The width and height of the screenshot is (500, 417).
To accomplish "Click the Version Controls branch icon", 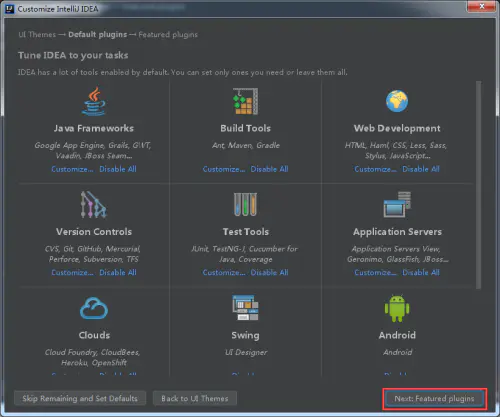I will [x=94, y=205].
